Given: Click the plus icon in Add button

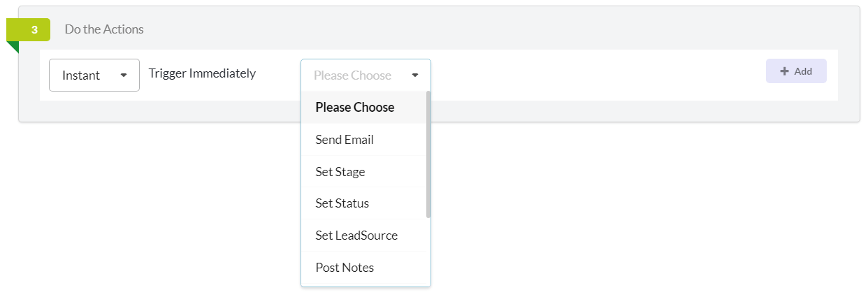Looking at the screenshot, I should tap(785, 71).
